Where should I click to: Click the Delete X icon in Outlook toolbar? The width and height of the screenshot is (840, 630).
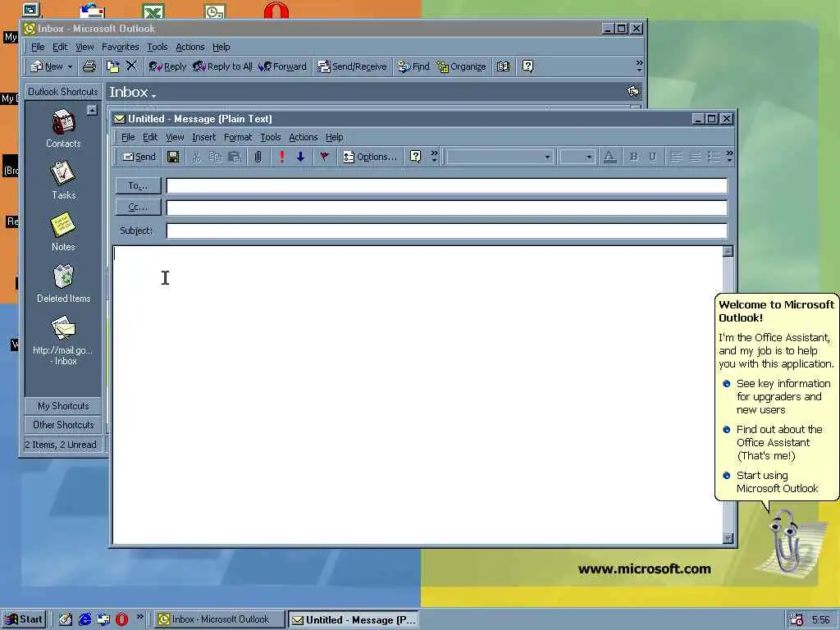click(x=131, y=66)
